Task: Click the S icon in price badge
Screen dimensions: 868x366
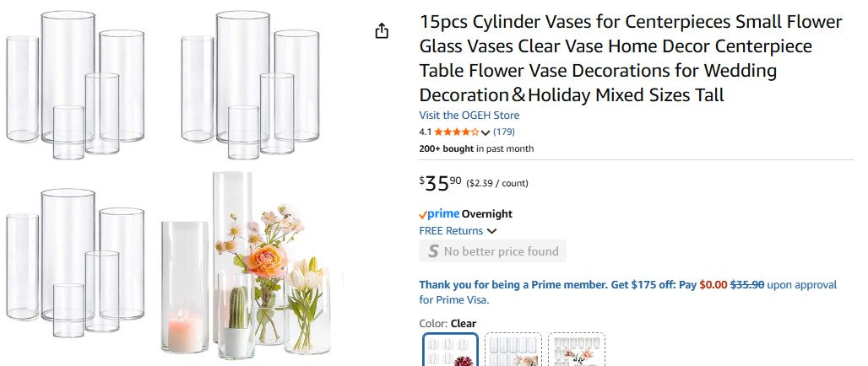Action: point(433,251)
